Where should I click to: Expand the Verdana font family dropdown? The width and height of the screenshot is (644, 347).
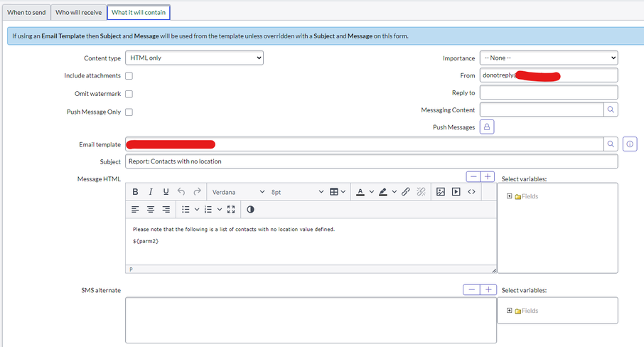pos(238,192)
